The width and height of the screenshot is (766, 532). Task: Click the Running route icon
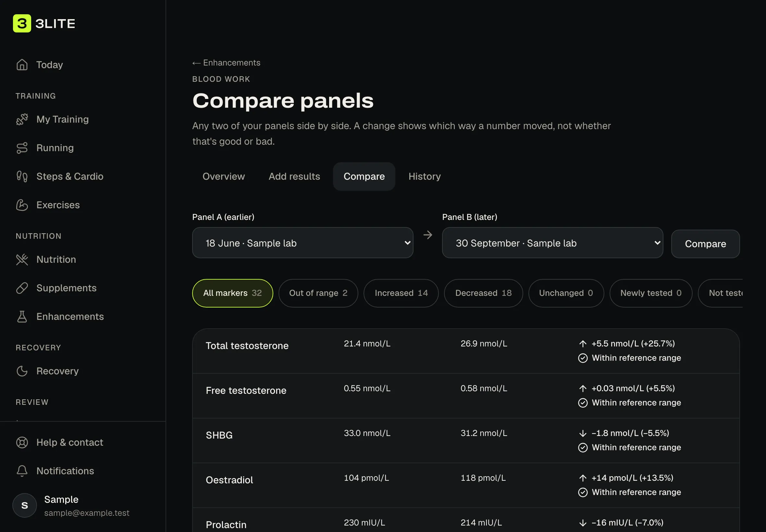coord(22,148)
